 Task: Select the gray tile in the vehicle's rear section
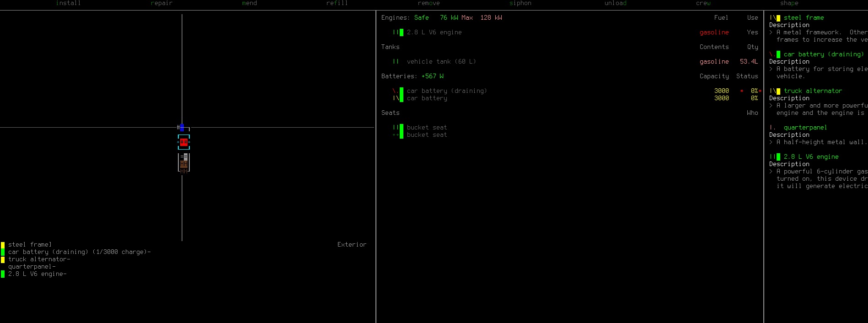[186, 157]
